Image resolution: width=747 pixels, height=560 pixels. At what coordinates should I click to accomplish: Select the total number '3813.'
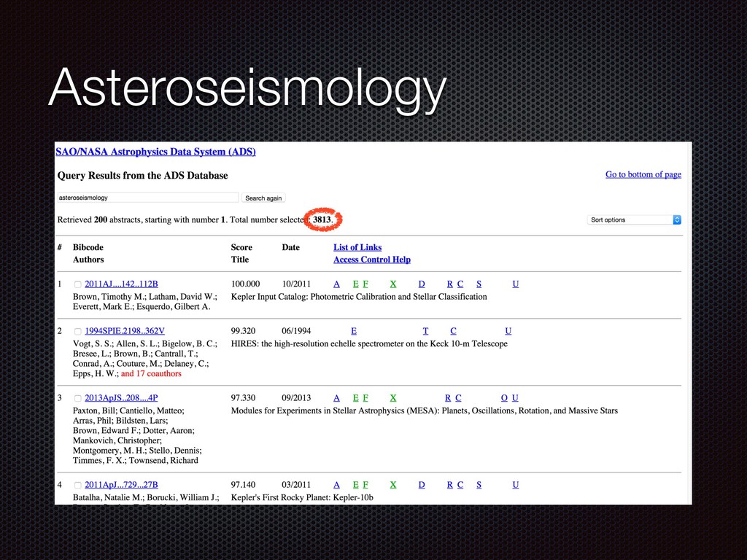click(323, 219)
